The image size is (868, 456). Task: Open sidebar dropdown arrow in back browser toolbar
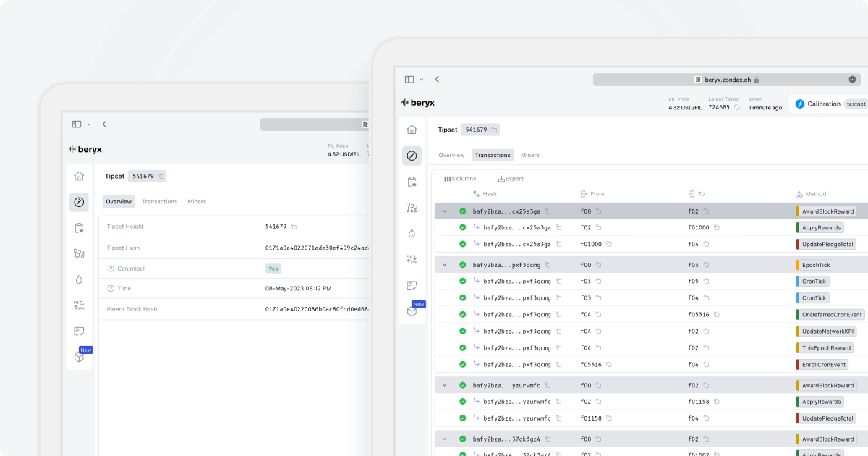tap(88, 124)
